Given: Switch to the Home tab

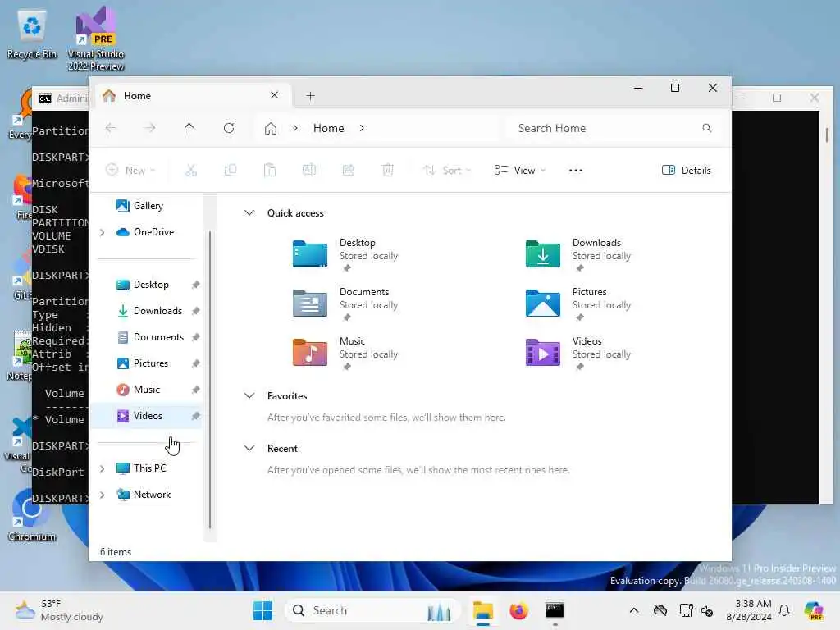Looking at the screenshot, I should click(191, 96).
